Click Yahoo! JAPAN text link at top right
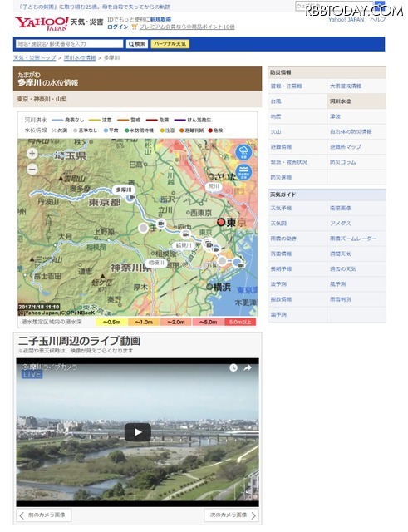The height and width of the screenshot is (532, 408). coord(346,19)
